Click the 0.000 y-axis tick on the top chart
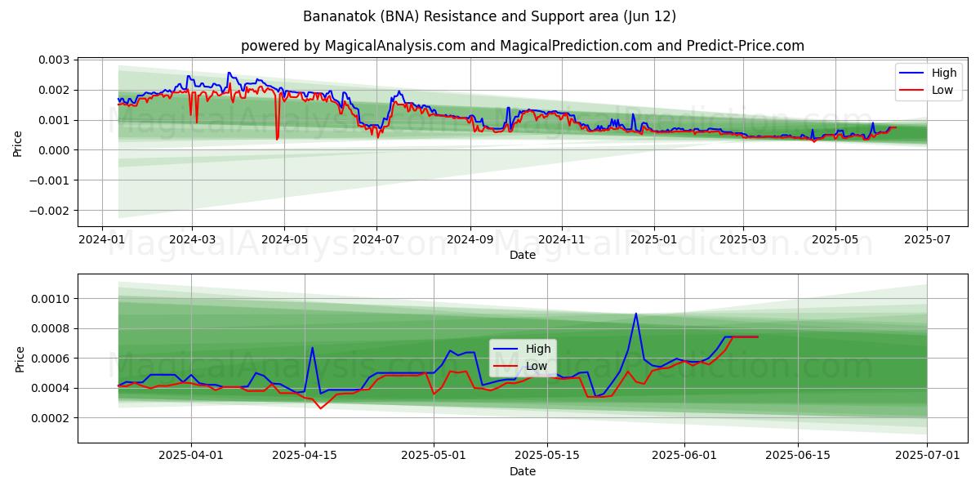The width and height of the screenshot is (980, 490). [x=56, y=150]
